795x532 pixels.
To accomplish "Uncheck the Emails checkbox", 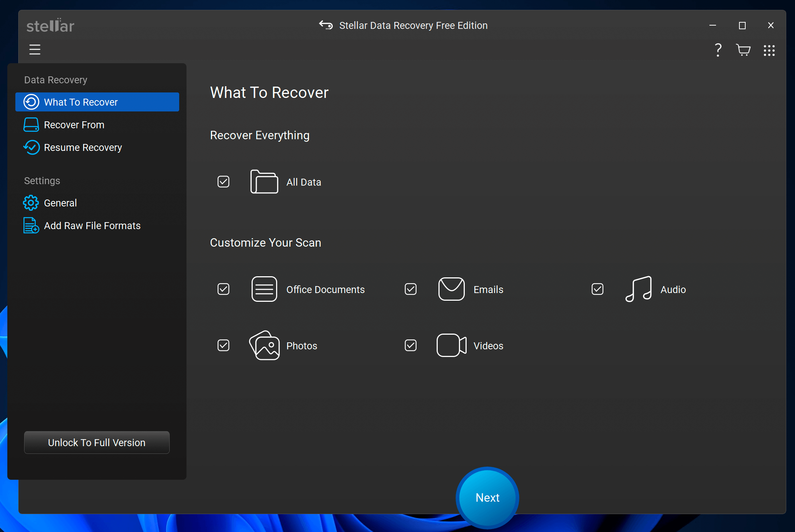I will pyautogui.click(x=411, y=289).
